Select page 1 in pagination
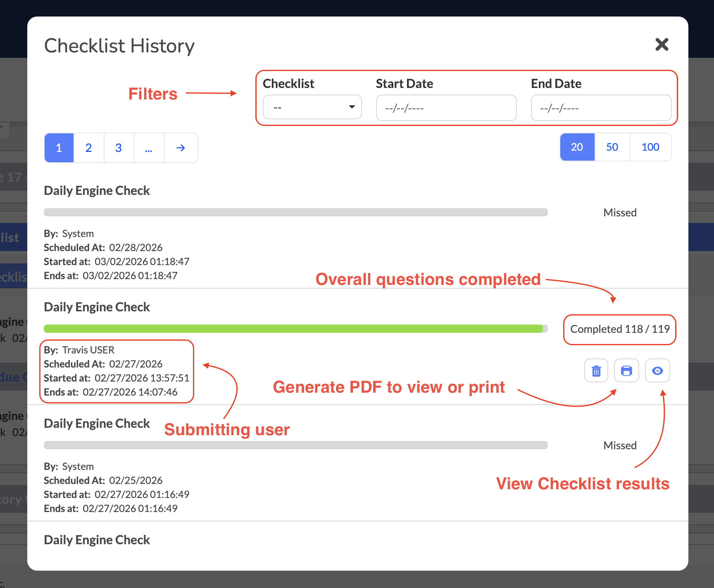 point(59,148)
